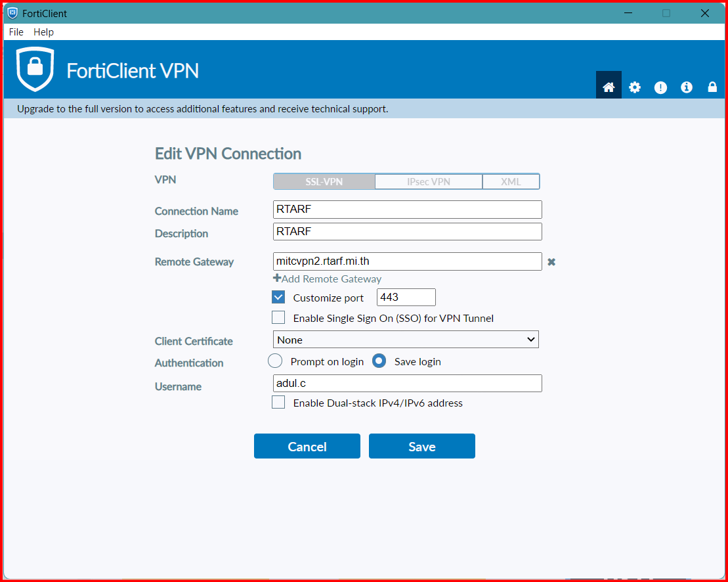Click the Remote Gateway input field
Viewport: 728px width, 582px height.
[408, 261]
